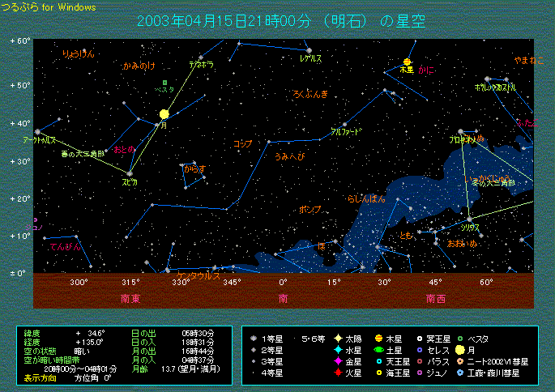The image size is (555, 392).
Task: Select the 月齢 13.7 moon age value
Action: tap(190, 369)
